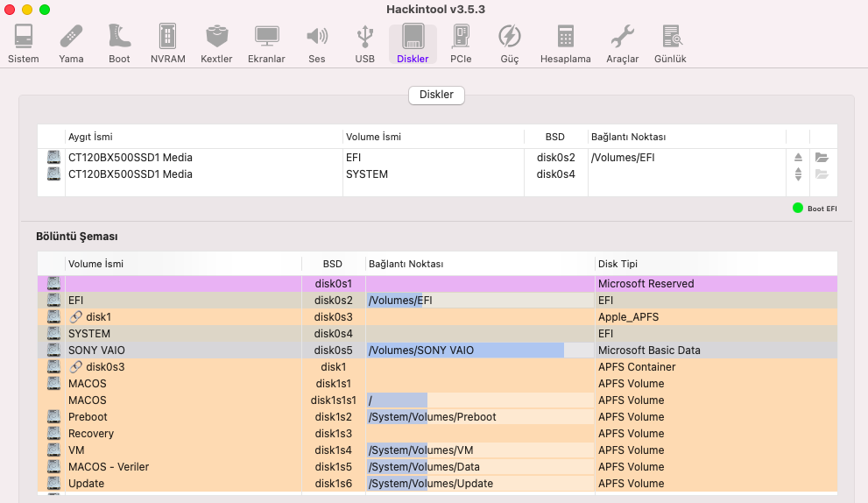Select the disk0s1 Microsoft Reserved row
868x503 pixels.
(438, 284)
